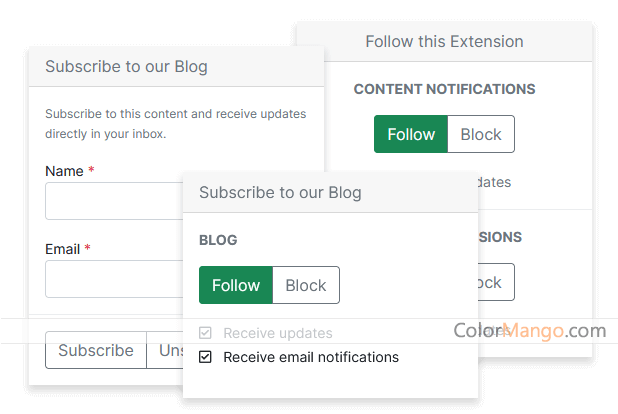The width and height of the screenshot is (618, 414).
Task: Select Block under Content Notifications
Action: 480,135
